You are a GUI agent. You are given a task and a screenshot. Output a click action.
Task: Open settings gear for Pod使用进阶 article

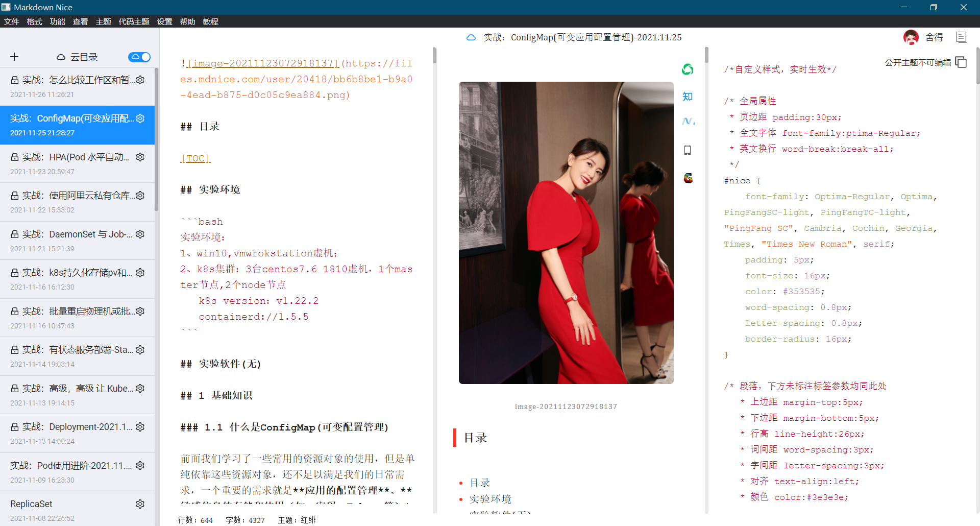tap(140, 466)
